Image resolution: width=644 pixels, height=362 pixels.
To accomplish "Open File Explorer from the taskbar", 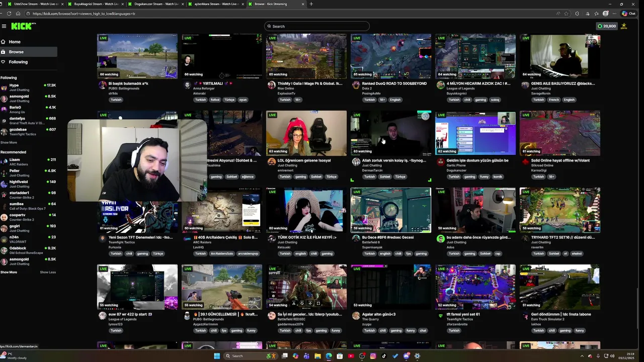I will (317, 356).
